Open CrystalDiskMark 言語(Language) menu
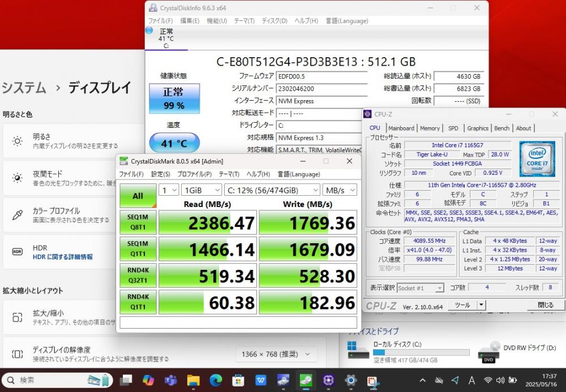The height and width of the screenshot is (392, 566). coord(298,174)
